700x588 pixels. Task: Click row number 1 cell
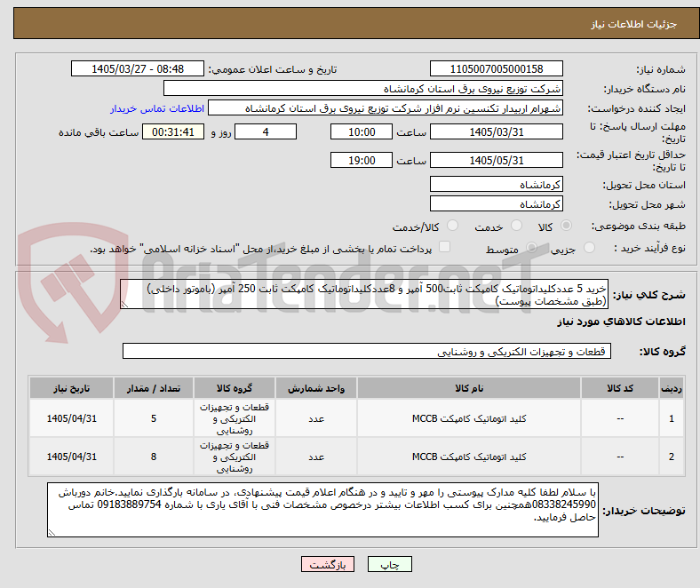coord(672,418)
